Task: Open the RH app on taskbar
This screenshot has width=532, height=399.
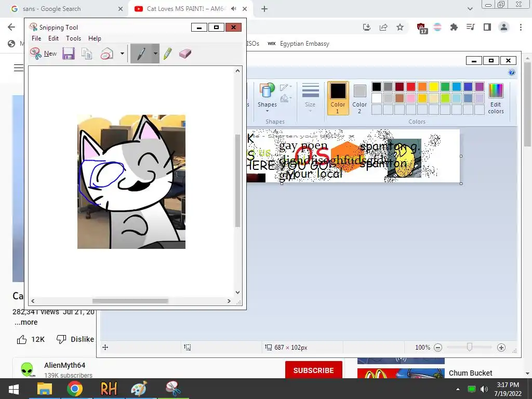Action: click(x=109, y=389)
